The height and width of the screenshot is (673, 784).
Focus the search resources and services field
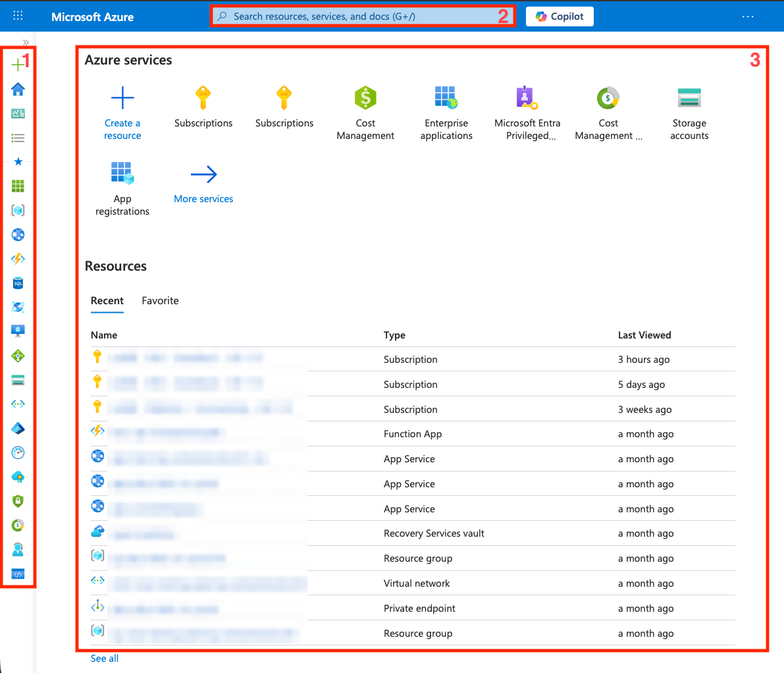[362, 16]
